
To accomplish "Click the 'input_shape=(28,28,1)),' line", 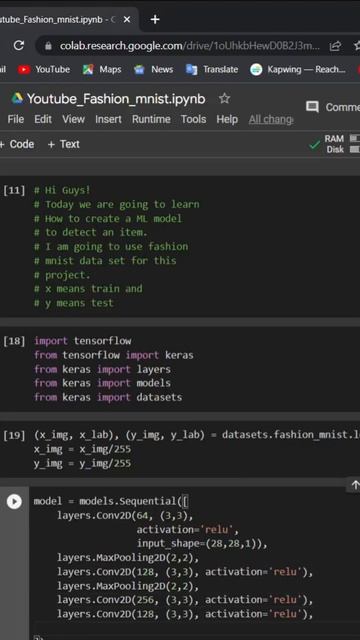I will tap(202, 544).
